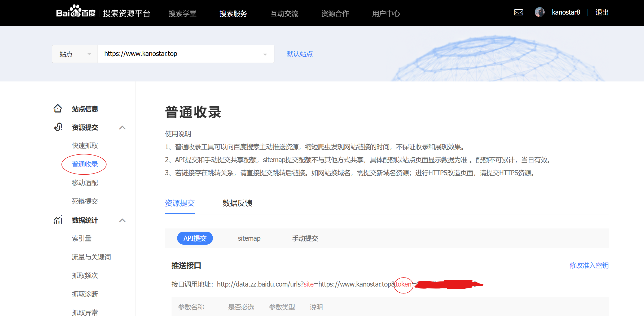The image size is (644, 316).
Task: Click the kanostar8 user avatar
Action: (540, 12)
